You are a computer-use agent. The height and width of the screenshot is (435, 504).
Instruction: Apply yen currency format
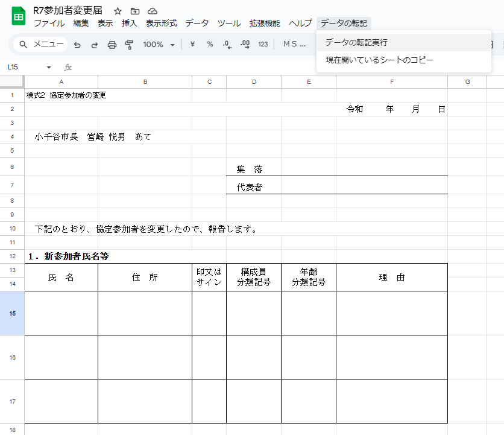point(192,44)
